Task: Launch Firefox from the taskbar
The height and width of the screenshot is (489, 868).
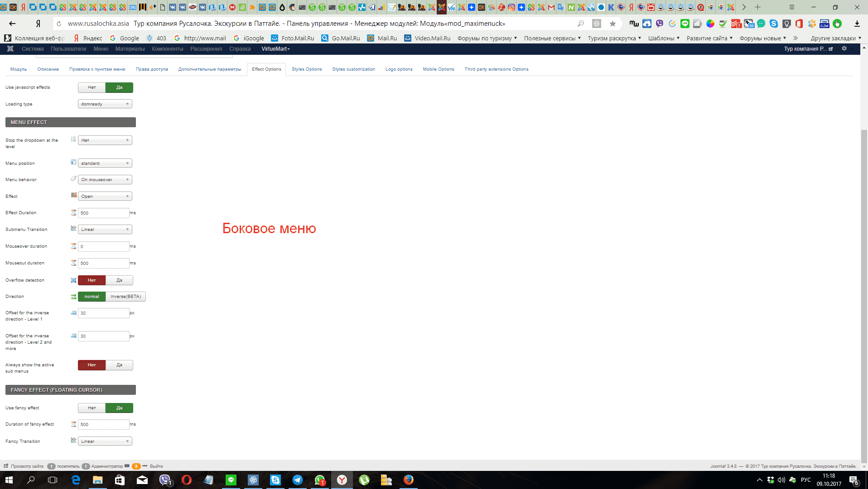Action: click(408, 480)
